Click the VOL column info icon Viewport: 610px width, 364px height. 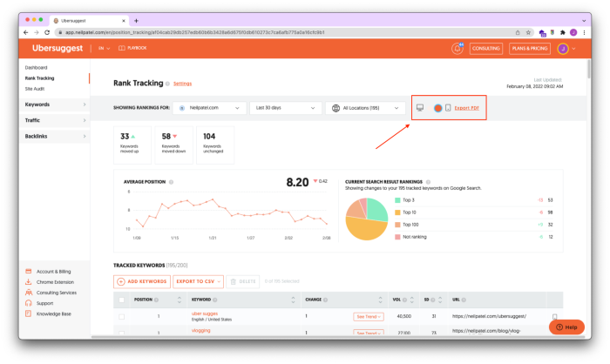pyautogui.click(x=404, y=300)
